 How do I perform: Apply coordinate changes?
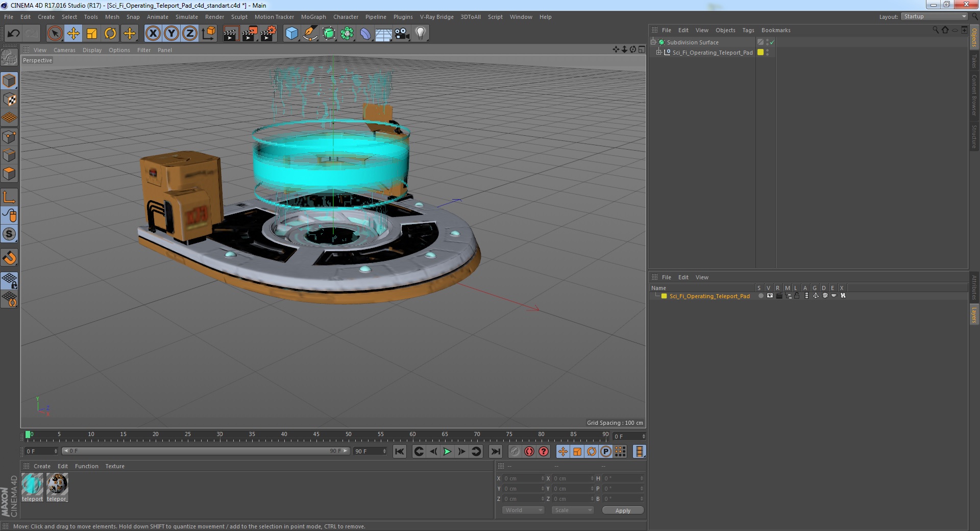point(623,510)
